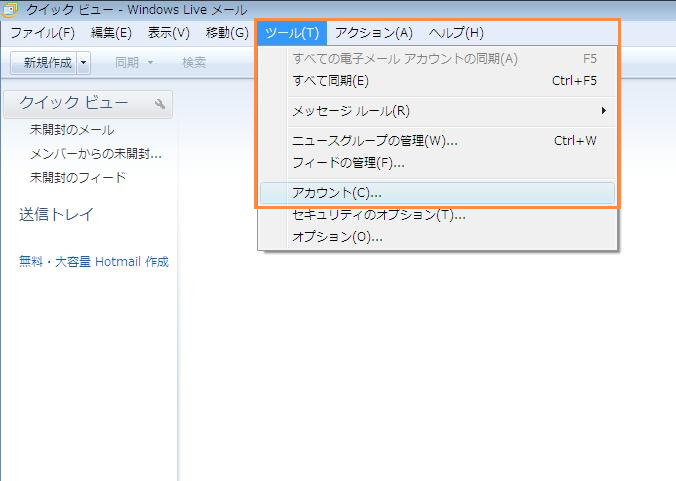Open アカウント(C)... from the tools menu

(x=336, y=192)
